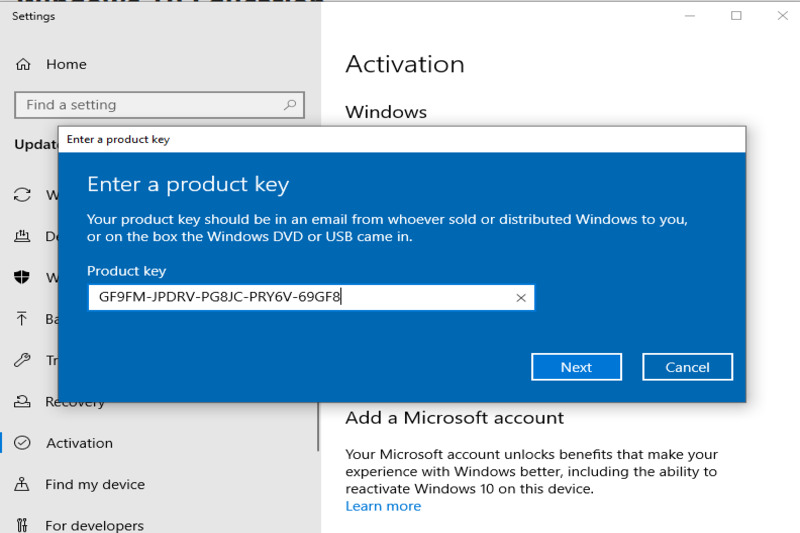Open the Activation settings page
The width and height of the screenshot is (800, 533).
(79, 443)
